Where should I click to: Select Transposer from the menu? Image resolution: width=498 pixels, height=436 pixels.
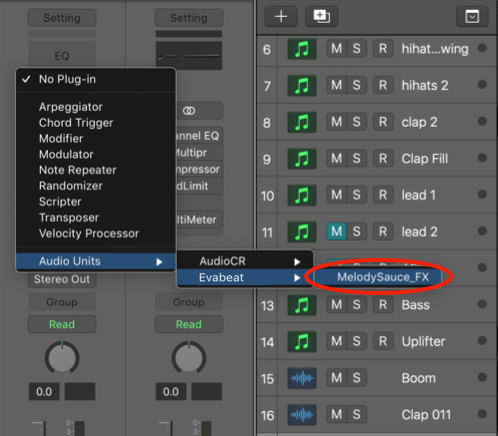pos(96,218)
